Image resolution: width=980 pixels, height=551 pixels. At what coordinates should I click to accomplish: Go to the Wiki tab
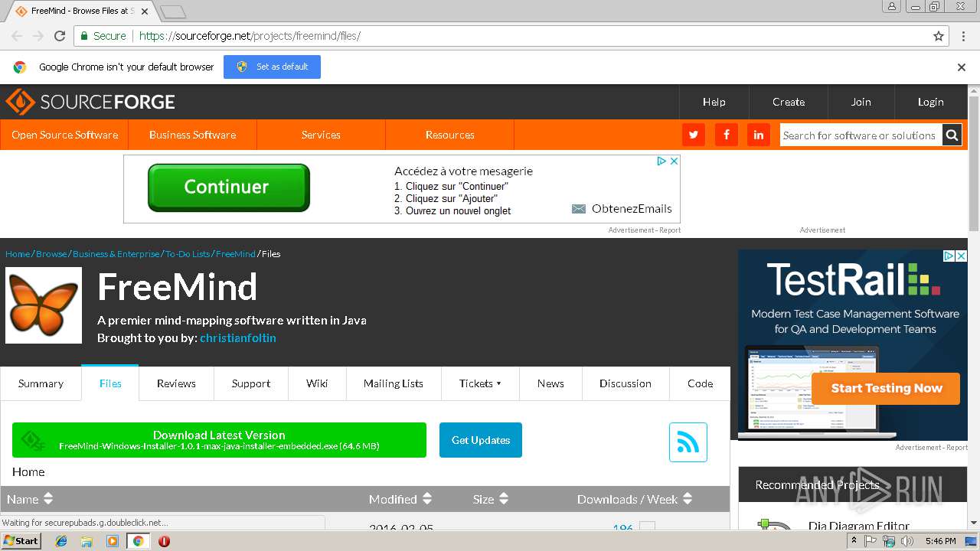click(x=317, y=383)
